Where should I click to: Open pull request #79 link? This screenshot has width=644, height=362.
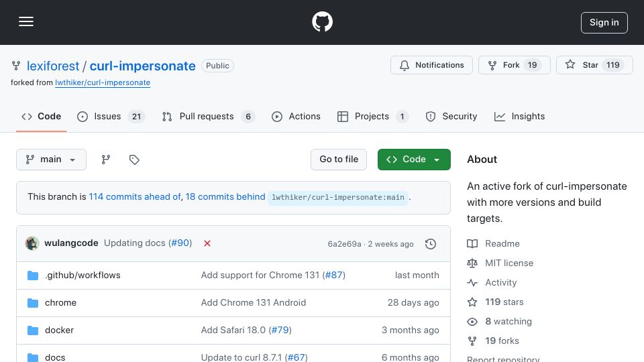(x=280, y=330)
